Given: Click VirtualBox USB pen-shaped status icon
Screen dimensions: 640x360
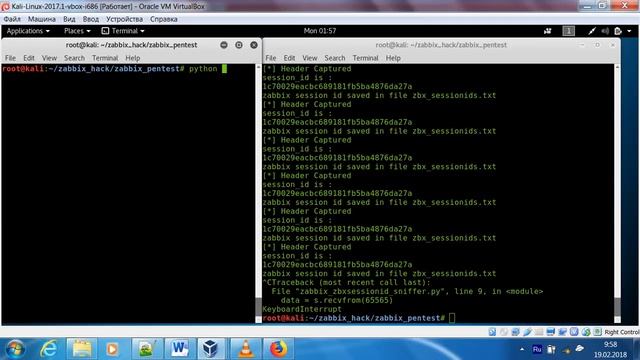Looking at the screenshot, I should (x=527, y=332).
